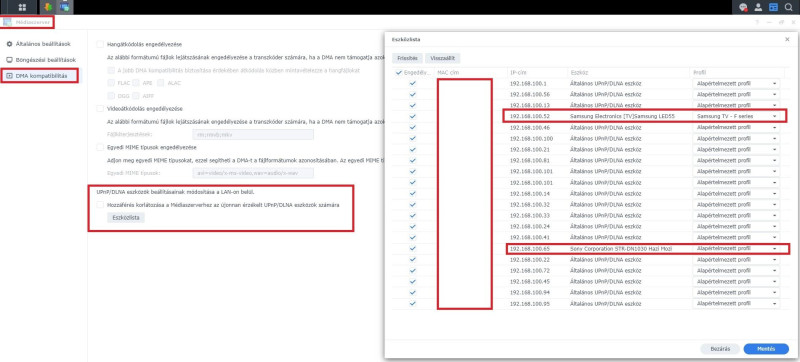Open the profile dropdown for 192.168.100.95
This screenshot has height=362, width=800.
tap(736, 304)
